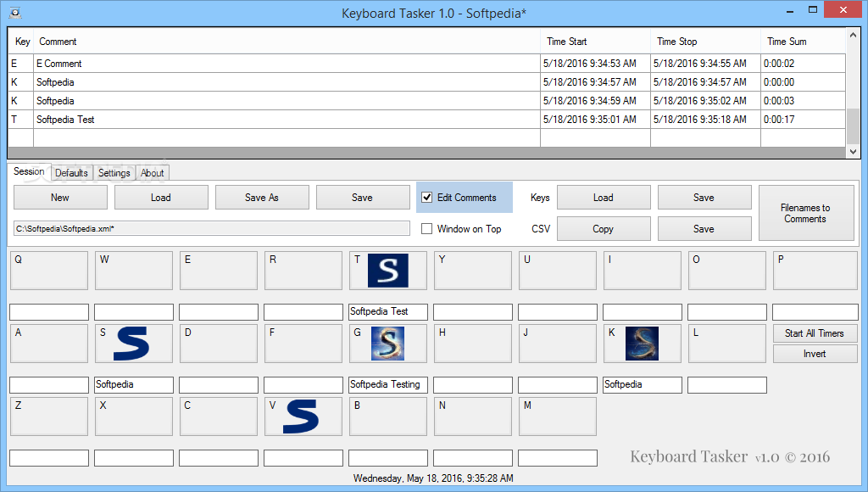The height and width of the screenshot is (492, 868).
Task: Click the Time Sum column header
Action: point(803,42)
